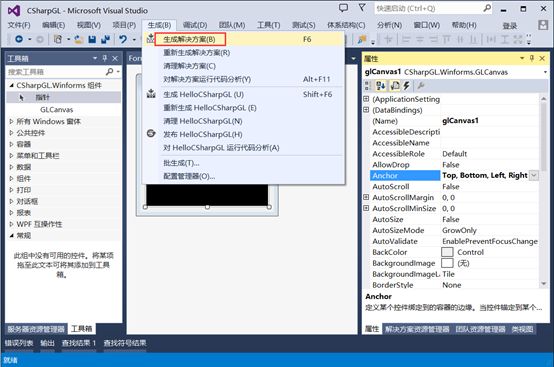The image size is (554, 367).
Task: Expand the 所有 Windows 窗体 toolbox group
Action: pyautogui.click(x=11, y=122)
